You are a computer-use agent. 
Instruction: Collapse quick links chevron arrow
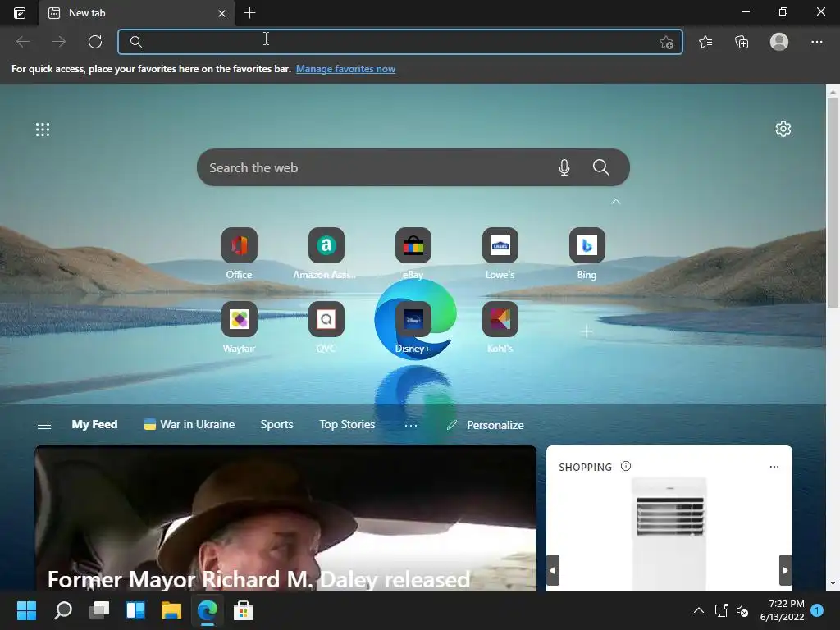pyautogui.click(x=616, y=202)
